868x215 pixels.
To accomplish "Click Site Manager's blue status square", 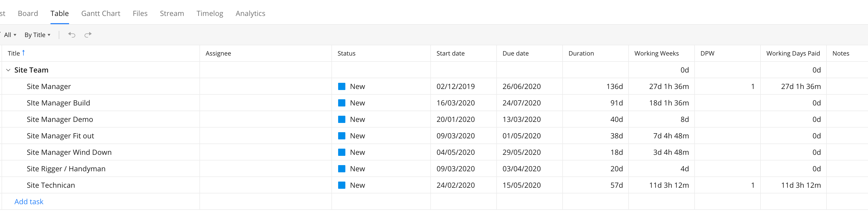I will 341,86.
